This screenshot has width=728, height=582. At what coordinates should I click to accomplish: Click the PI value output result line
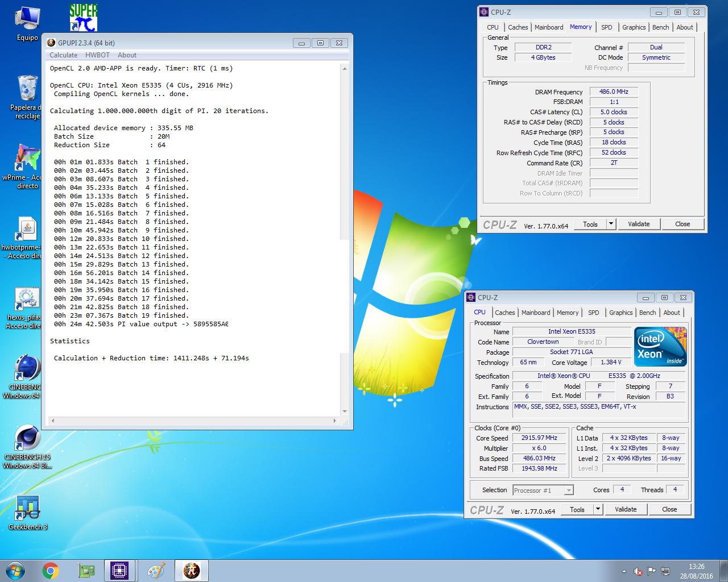(141, 324)
